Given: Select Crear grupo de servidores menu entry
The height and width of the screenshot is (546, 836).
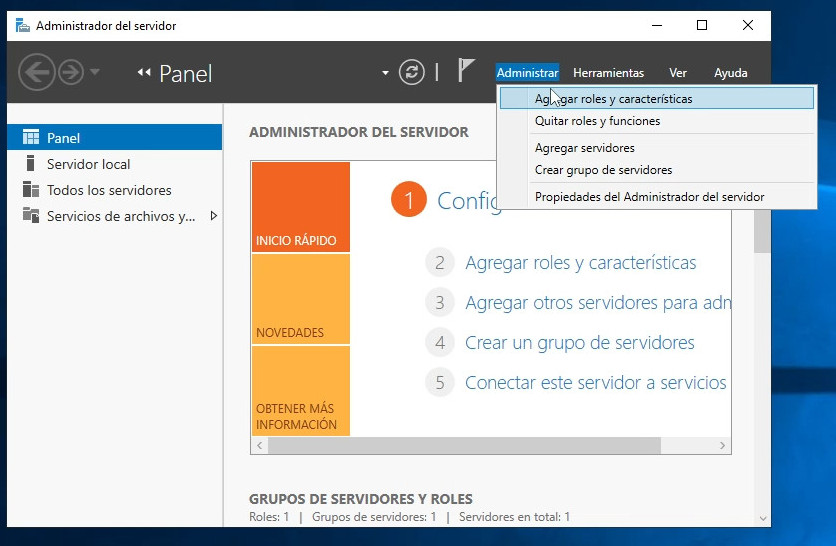Looking at the screenshot, I should point(603,170).
